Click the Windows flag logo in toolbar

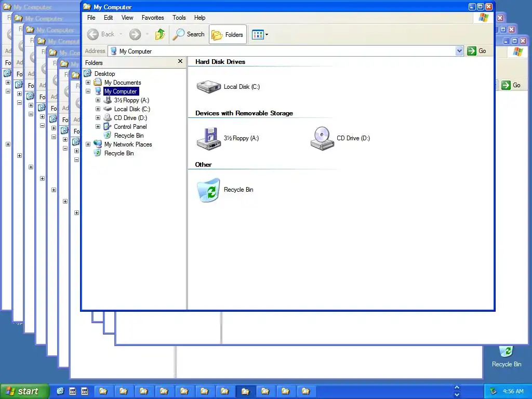(x=484, y=18)
